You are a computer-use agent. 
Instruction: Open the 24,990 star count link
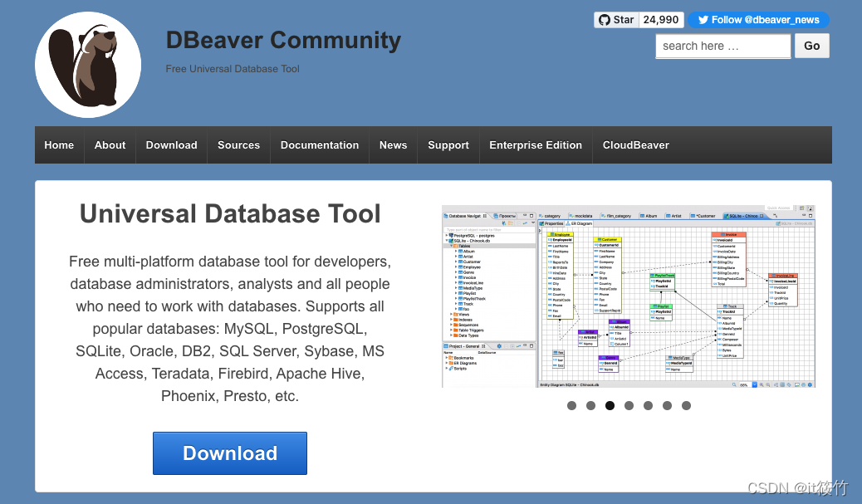(x=661, y=20)
